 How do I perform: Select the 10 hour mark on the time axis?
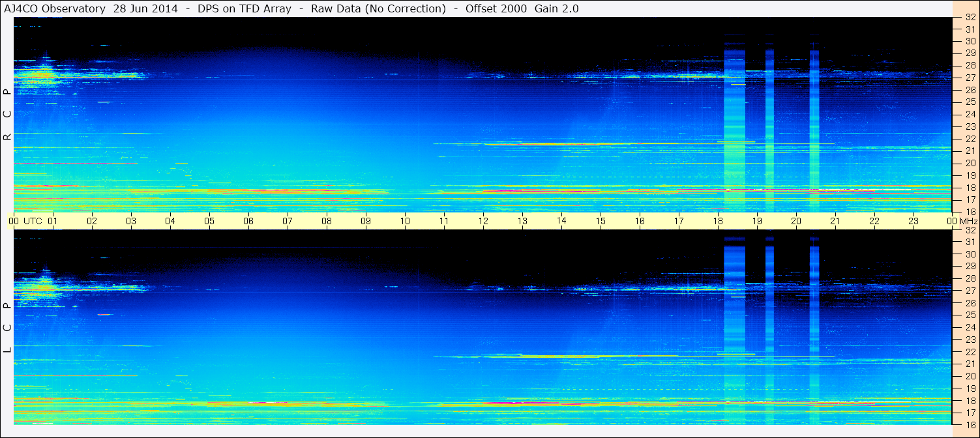[405, 221]
